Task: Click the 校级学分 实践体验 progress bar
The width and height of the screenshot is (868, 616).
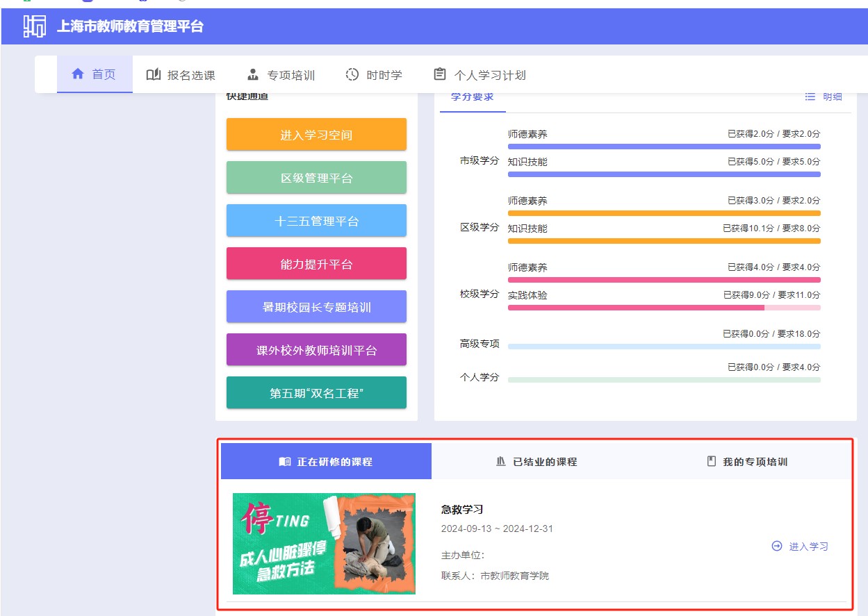Action: (664, 308)
